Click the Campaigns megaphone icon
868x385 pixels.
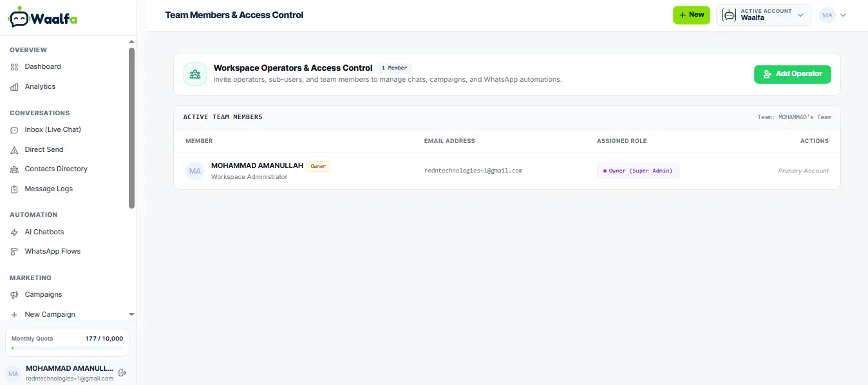click(14, 295)
